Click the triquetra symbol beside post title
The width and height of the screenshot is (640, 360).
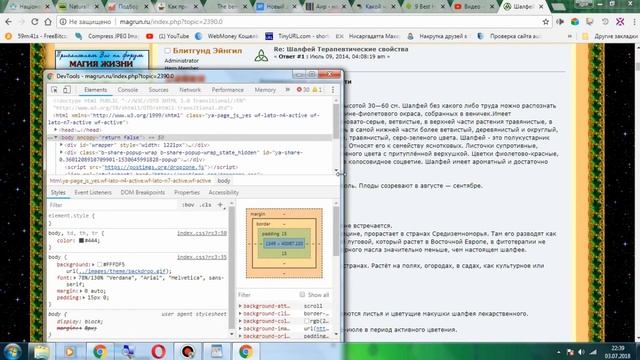(261, 55)
